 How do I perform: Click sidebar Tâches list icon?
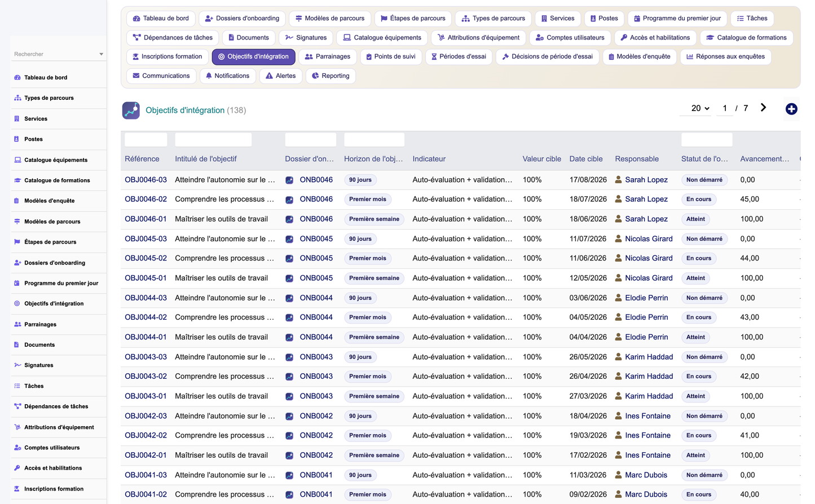point(17,386)
